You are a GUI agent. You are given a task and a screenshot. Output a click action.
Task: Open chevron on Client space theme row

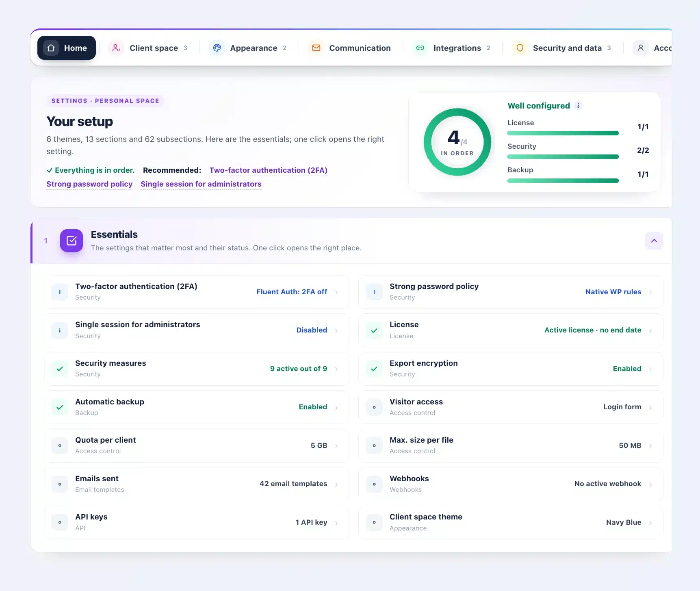tap(651, 523)
